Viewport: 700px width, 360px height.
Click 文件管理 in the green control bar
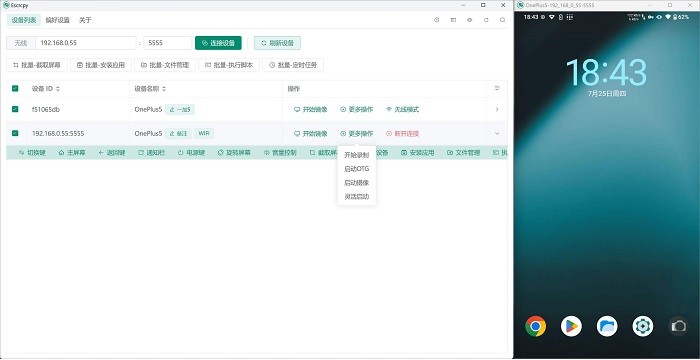click(x=463, y=153)
